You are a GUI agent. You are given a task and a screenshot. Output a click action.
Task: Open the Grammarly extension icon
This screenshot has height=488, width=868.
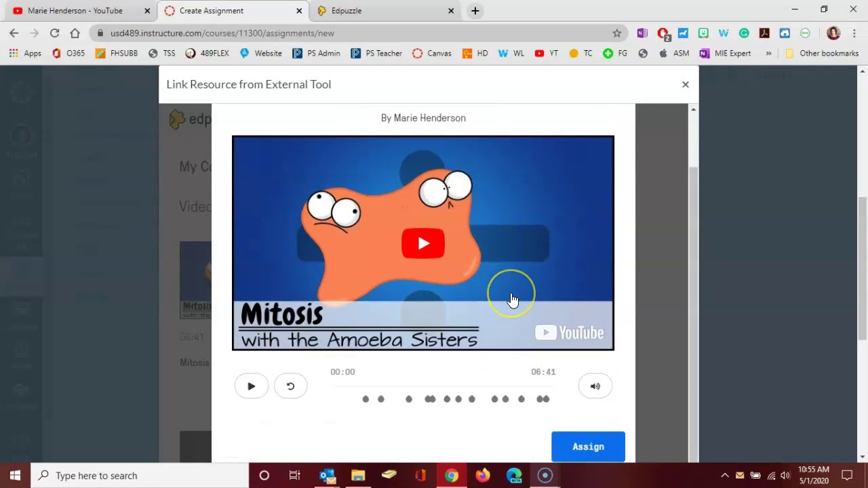[744, 33]
